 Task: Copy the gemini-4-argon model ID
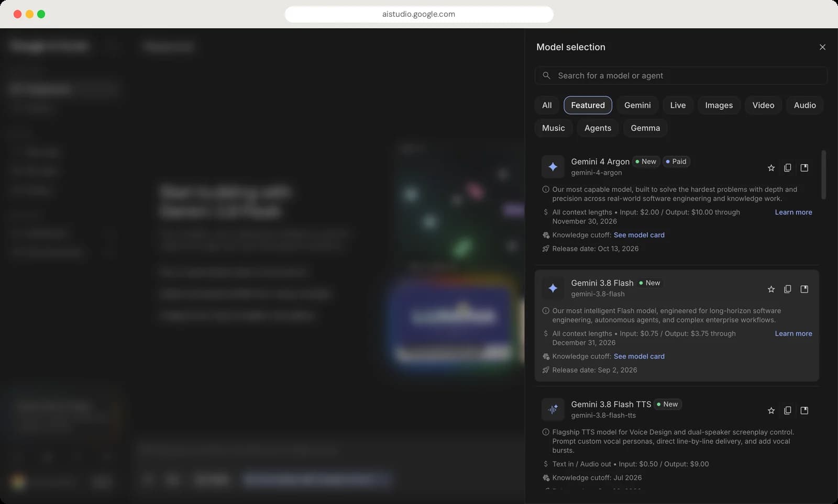787,168
